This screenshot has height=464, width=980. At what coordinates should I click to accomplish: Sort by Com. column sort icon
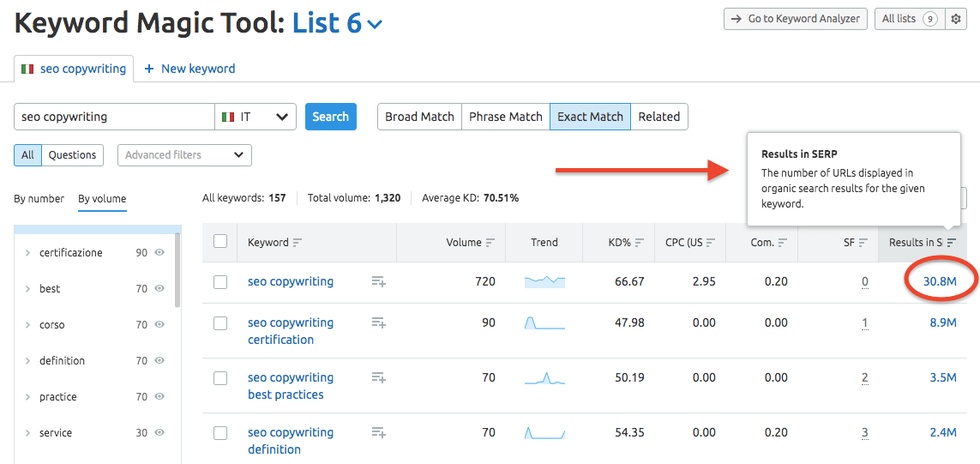pos(783,243)
